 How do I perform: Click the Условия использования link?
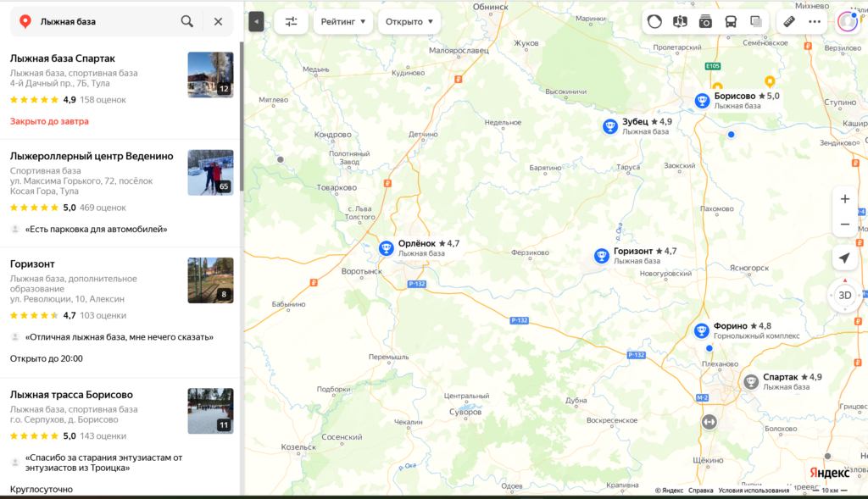[752, 489]
